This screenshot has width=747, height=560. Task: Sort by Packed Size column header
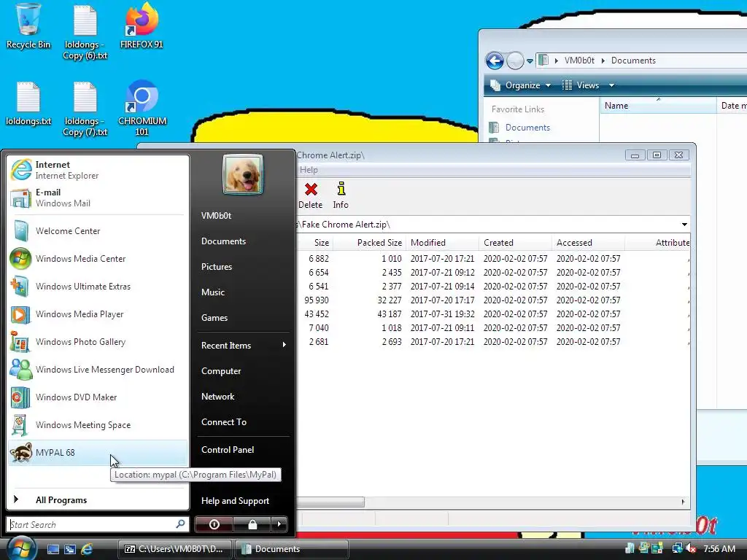point(368,242)
